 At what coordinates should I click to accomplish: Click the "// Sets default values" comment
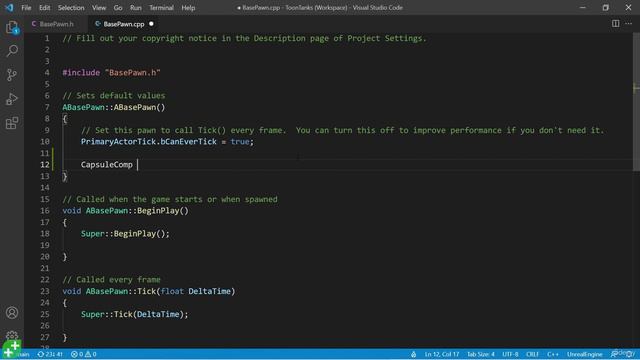tap(114, 96)
